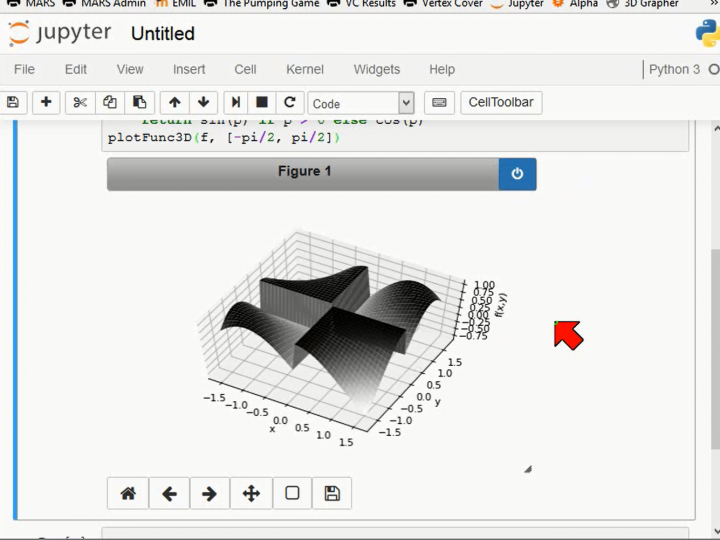This screenshot has width=720, height=540.
Task: Click the notebook vertical scrollbar
Action: (715, 349)
